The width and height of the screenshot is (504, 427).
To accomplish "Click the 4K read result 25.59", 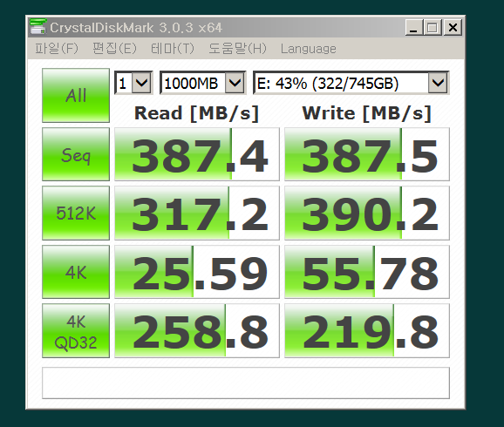I will (197, 272).
